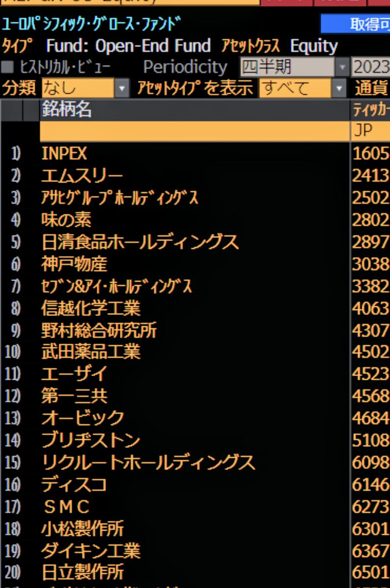390x588 pixels.
Task: Select the 野村総合研究所 row
Action: click(195, 330)
